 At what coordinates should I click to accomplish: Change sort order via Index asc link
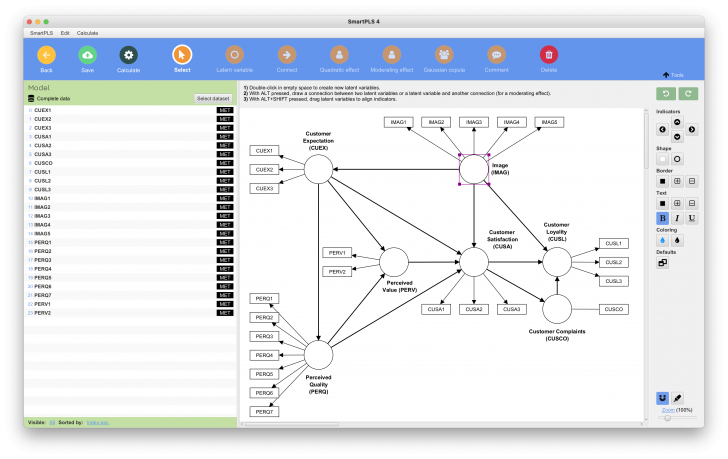click(x=98, y=422)
